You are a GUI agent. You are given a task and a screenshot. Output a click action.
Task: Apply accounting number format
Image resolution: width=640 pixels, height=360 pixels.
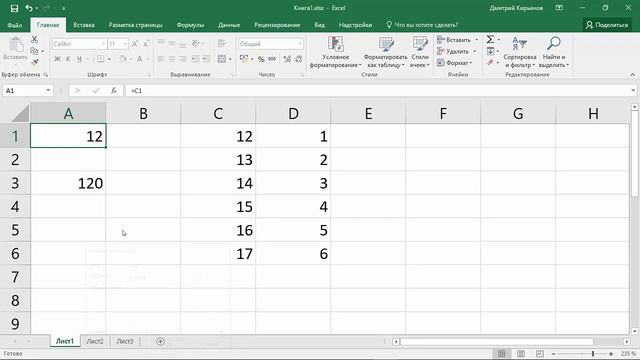[x=244, y=59]
